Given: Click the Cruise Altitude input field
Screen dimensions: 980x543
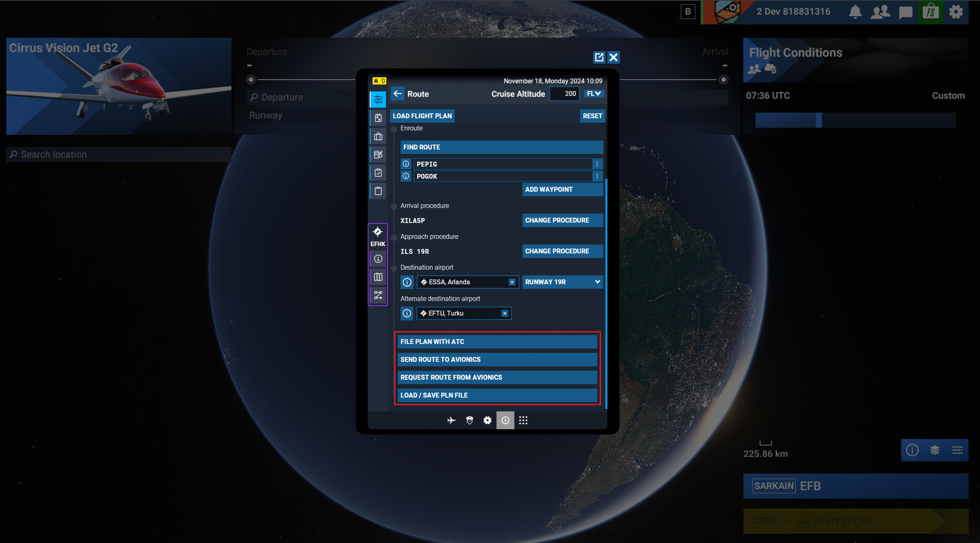Looking at the screenshot, I should pyautogui.click(x=564, y=94).
